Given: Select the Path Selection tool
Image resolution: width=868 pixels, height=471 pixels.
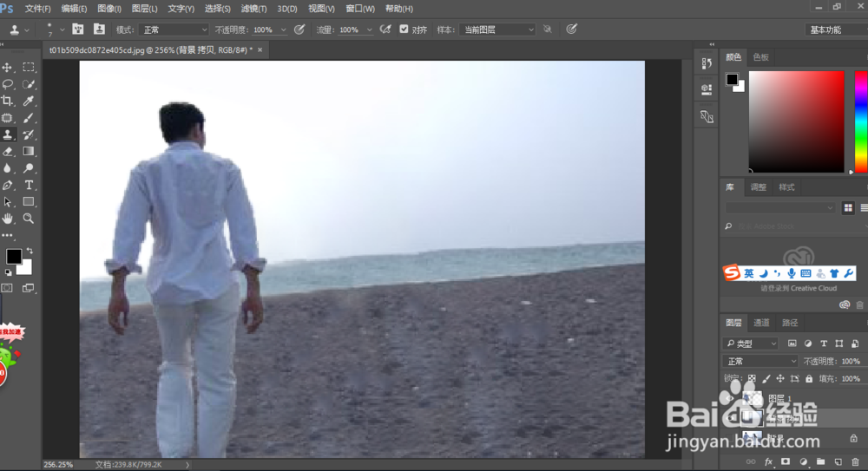Looking at the screenshot, I should tap(7, 202).
